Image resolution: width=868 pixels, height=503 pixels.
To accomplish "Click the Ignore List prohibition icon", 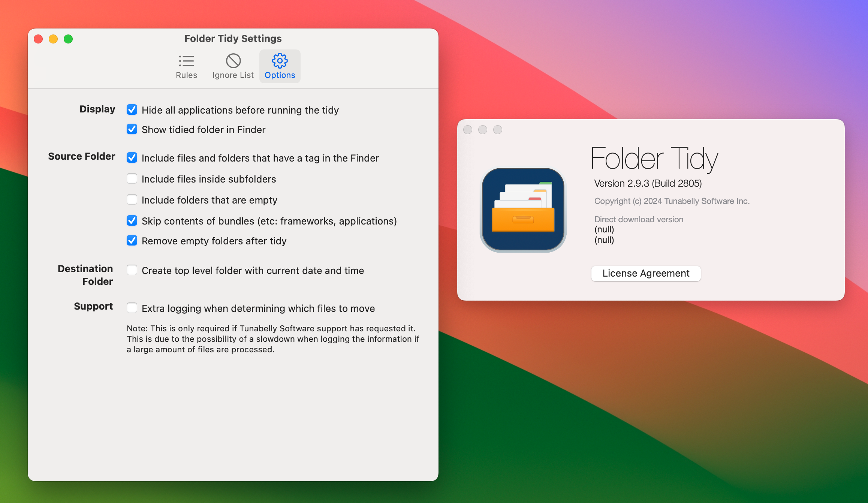I will [233, 60].
